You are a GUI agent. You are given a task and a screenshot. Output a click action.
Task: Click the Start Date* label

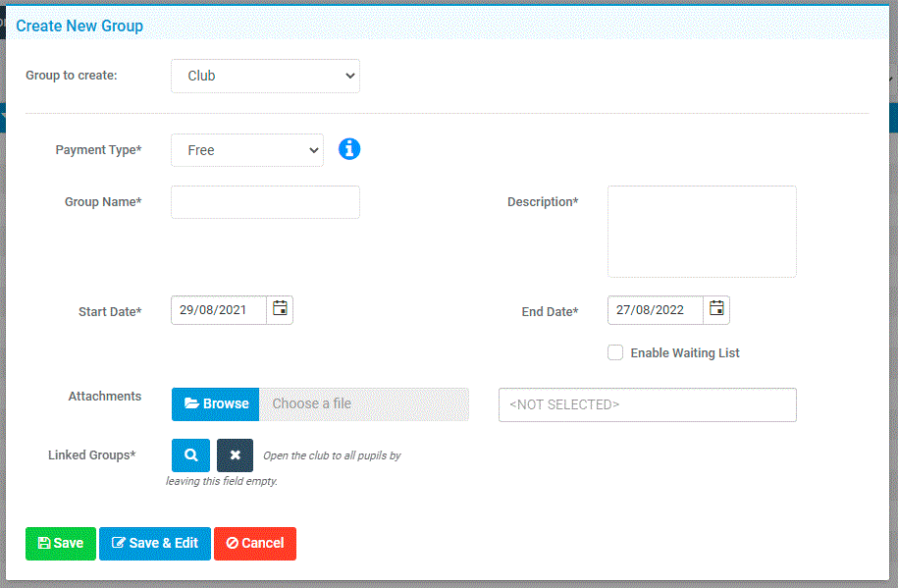110,312
